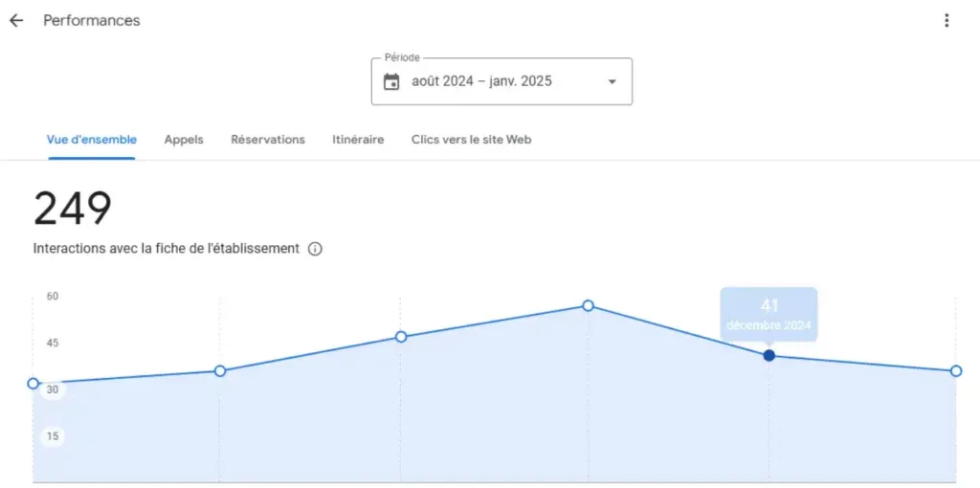View the Clics vers le site Web tab
The height and width of the screenshot is (488, 980).
click(471, 140)
